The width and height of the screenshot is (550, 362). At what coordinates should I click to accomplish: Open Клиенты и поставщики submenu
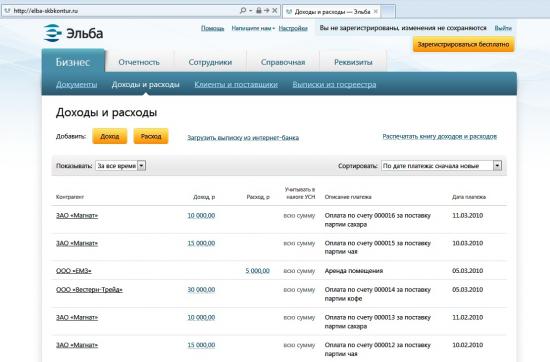(x=236, y=85)
